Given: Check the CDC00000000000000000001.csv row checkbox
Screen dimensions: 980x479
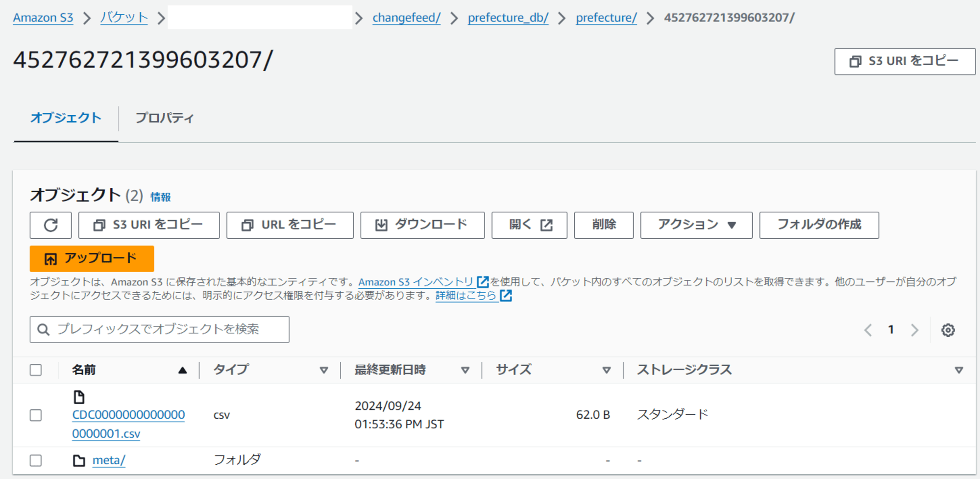Looking at the screenshot, I should (36, 415).
